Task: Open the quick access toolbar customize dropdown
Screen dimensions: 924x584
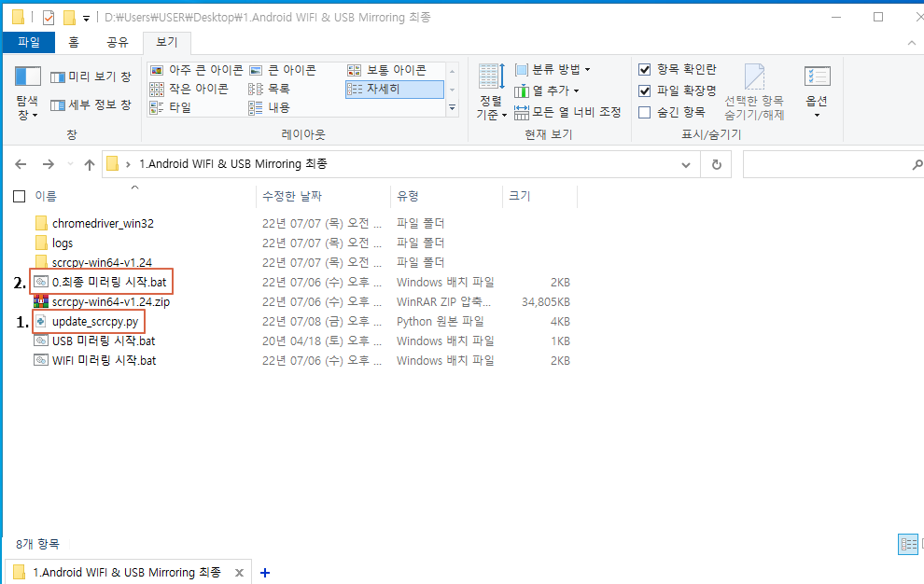Action: 86,19
